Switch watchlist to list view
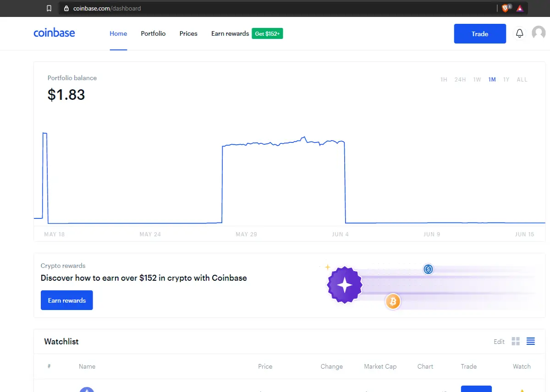550x392 pixels. 531,341
